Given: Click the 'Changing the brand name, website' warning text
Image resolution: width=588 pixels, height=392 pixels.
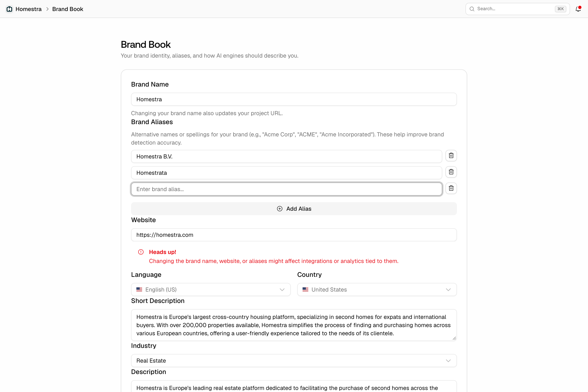Looking at the screenshot, I should point(274,261).
